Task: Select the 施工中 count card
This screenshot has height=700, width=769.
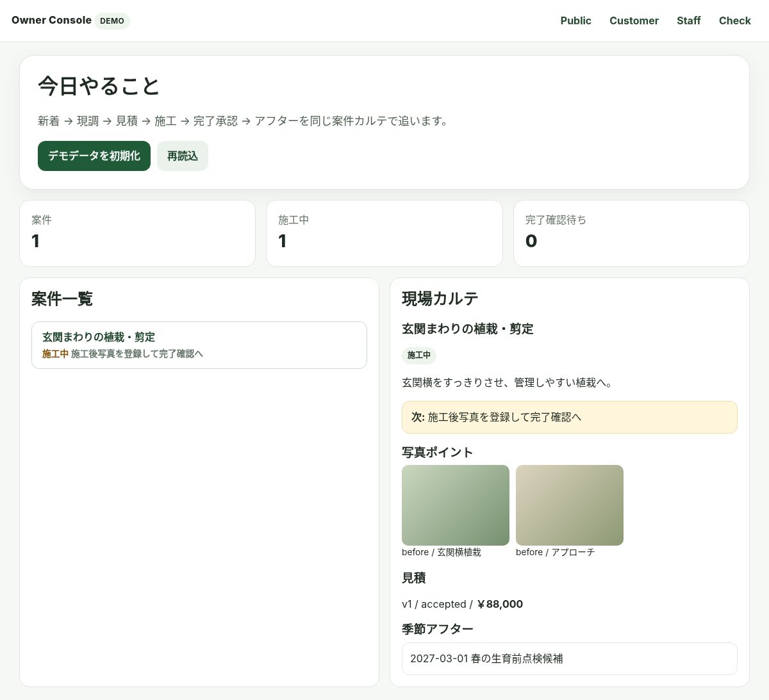Action: pos(384,233)
